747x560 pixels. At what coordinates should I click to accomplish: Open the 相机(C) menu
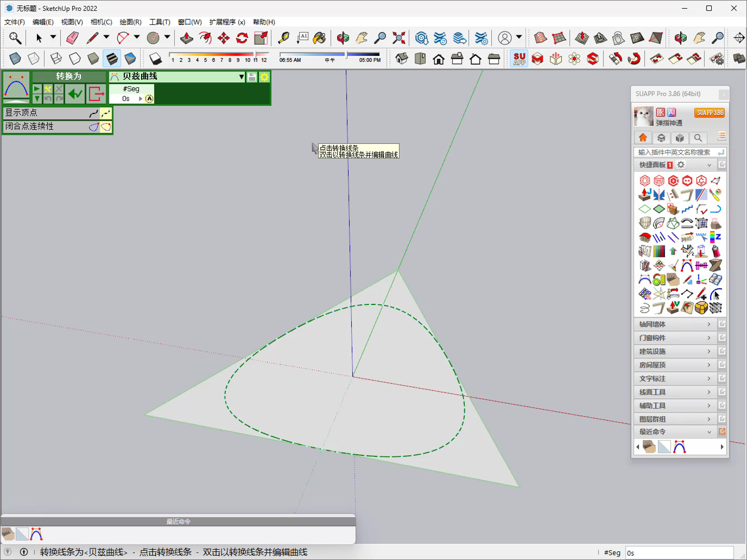101,22
